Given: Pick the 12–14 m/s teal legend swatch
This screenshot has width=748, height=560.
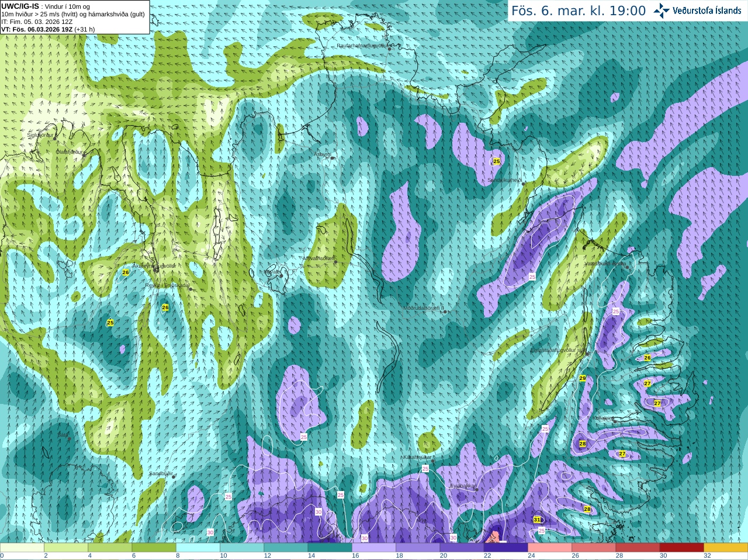Looking at the screenshot, I should coord(286,548).
